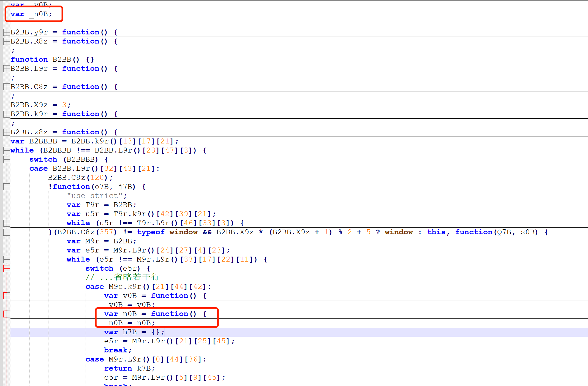Collapse the switch (B2BBBB) block
This screenshot has height=386, width=588.
coord(7,160)
